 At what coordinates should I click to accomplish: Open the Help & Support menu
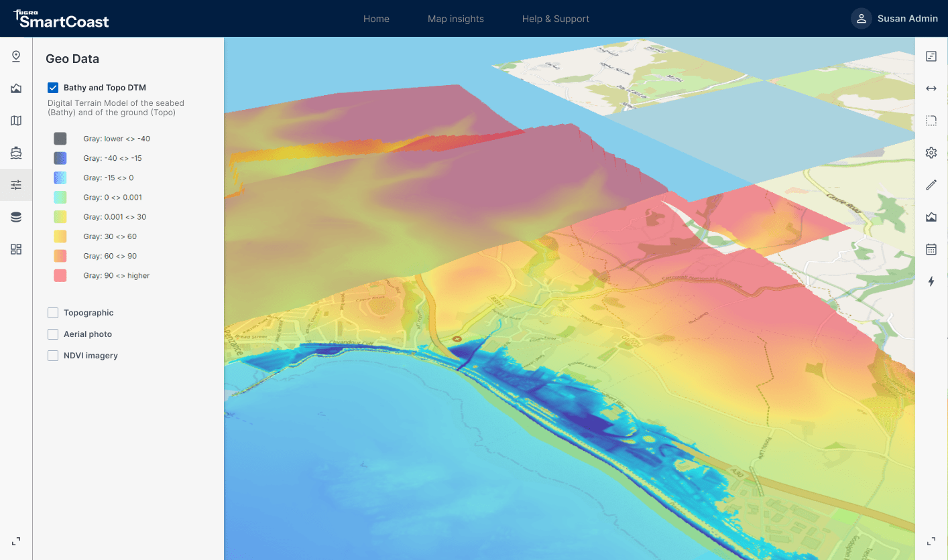click(555, 19)
